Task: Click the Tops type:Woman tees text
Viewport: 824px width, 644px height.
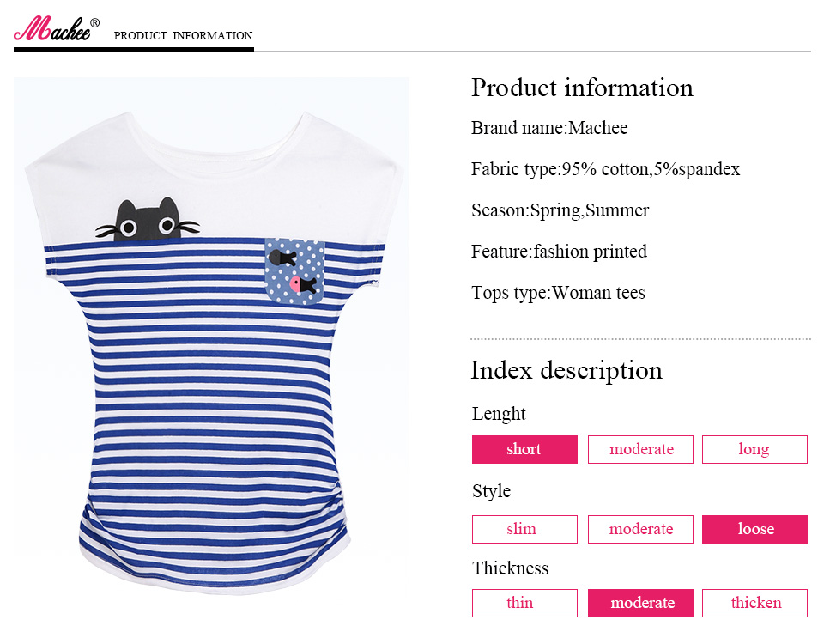Action: (558, 293)
